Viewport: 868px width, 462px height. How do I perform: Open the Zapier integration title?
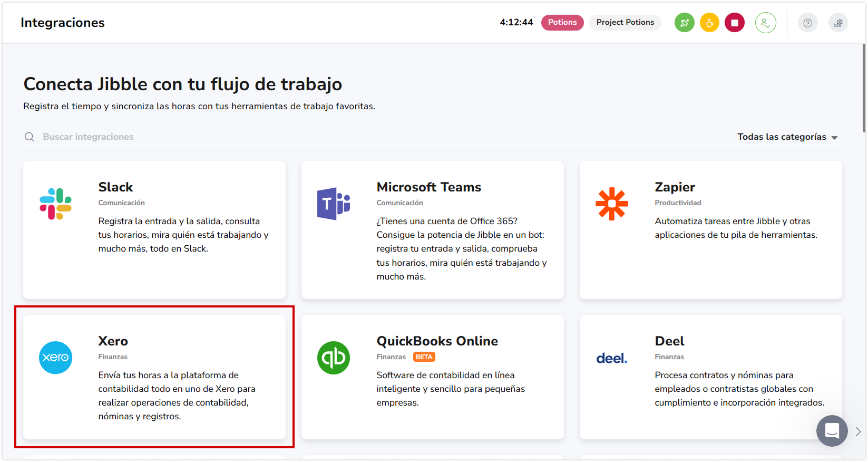tap(675, 187)
